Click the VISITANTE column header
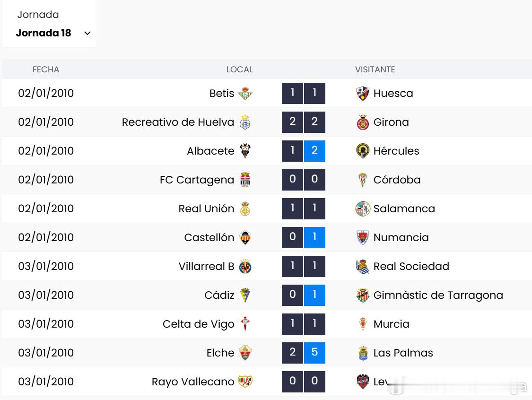Image resolution: width=532 pixels, height=400 pixels. [x=375, y=70]
